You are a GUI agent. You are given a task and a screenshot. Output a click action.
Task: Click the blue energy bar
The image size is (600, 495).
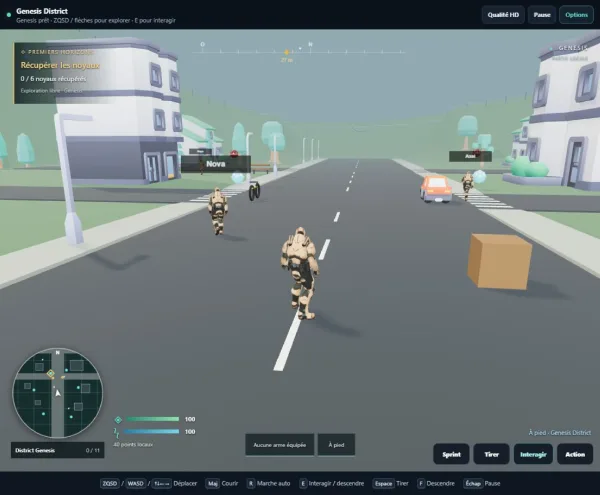(x=152, y=431)
